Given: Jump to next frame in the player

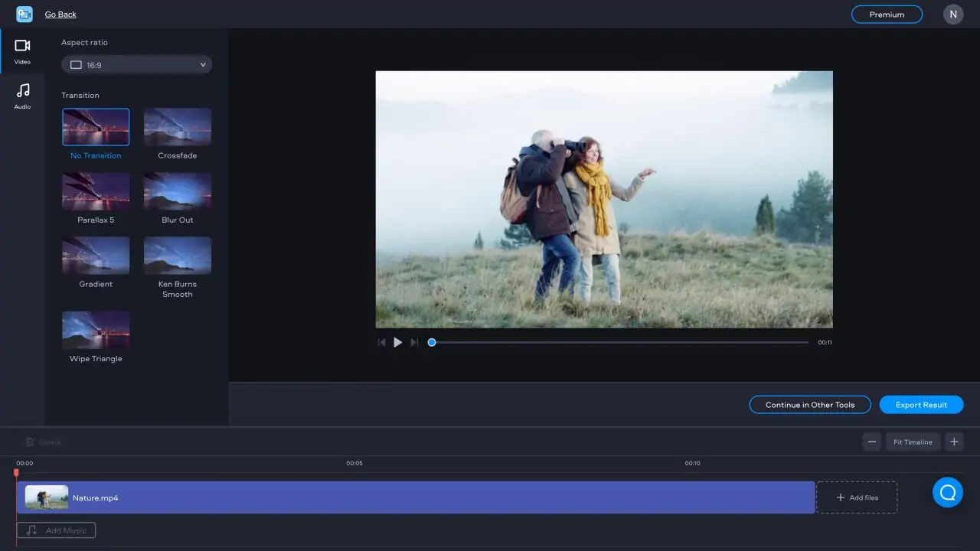Looking at the screenshot, I should 414,342.
